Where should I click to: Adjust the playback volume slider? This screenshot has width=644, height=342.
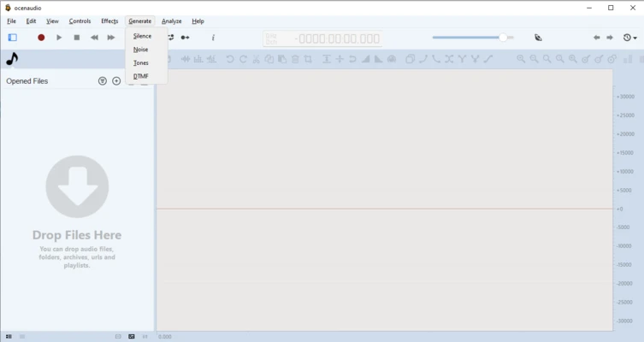point(473,38)
